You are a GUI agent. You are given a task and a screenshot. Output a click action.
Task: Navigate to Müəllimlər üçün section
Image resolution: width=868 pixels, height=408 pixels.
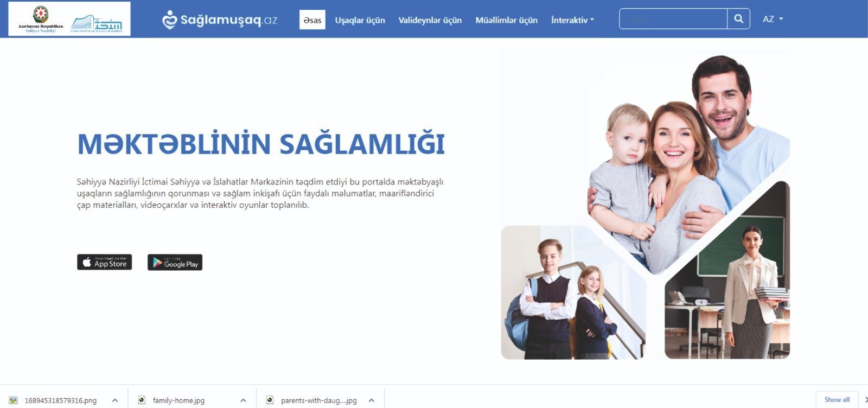pyautogui.click(x=507, y=20)
